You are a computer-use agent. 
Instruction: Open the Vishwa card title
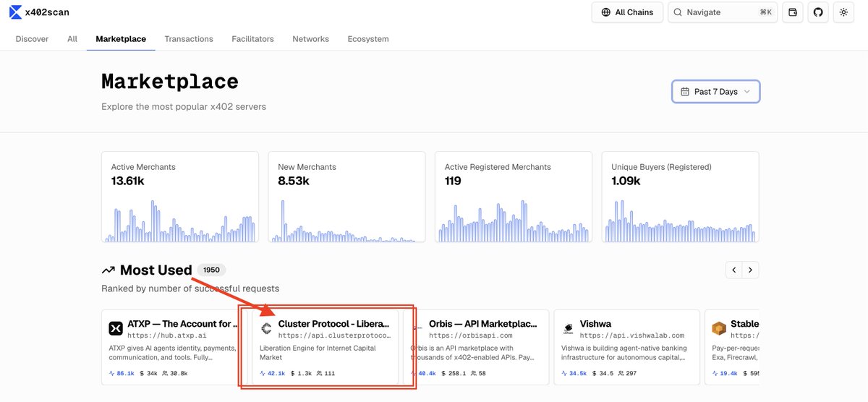click(595, 324)
